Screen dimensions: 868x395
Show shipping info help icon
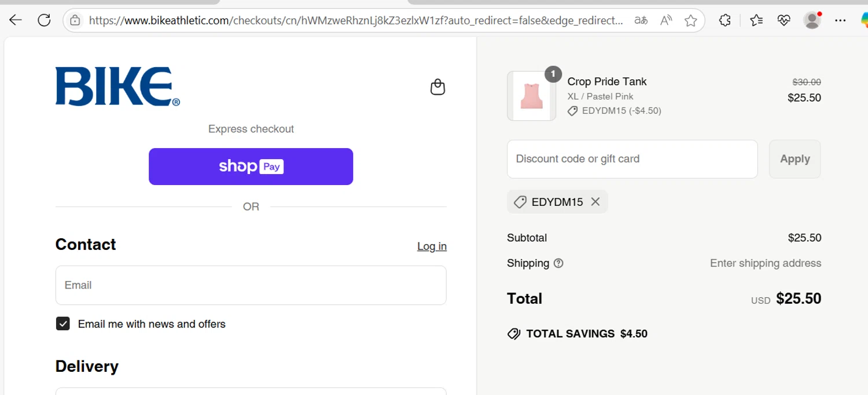tap(558, 263)
